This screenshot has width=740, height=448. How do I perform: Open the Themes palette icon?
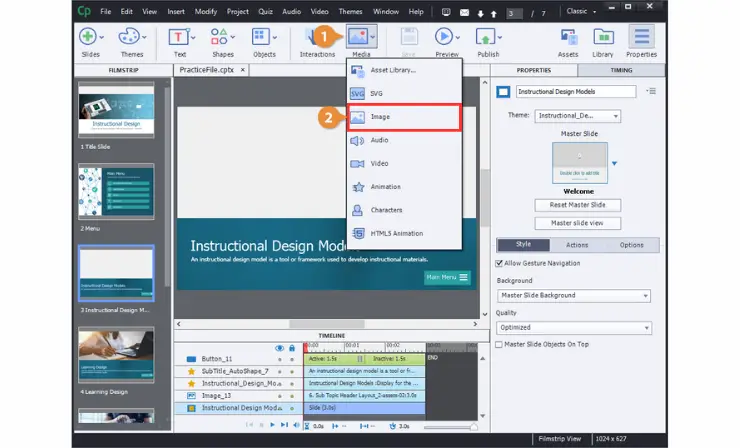point(129,36)
